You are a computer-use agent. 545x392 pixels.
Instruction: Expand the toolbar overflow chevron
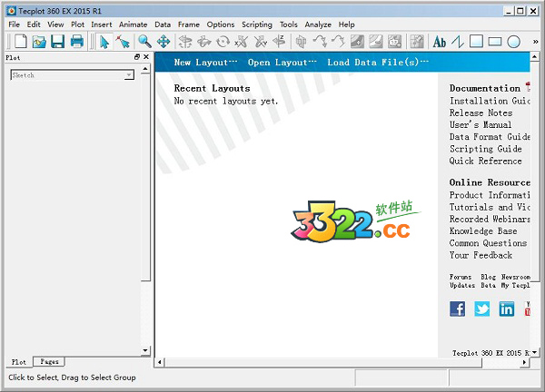click(535, 42)
